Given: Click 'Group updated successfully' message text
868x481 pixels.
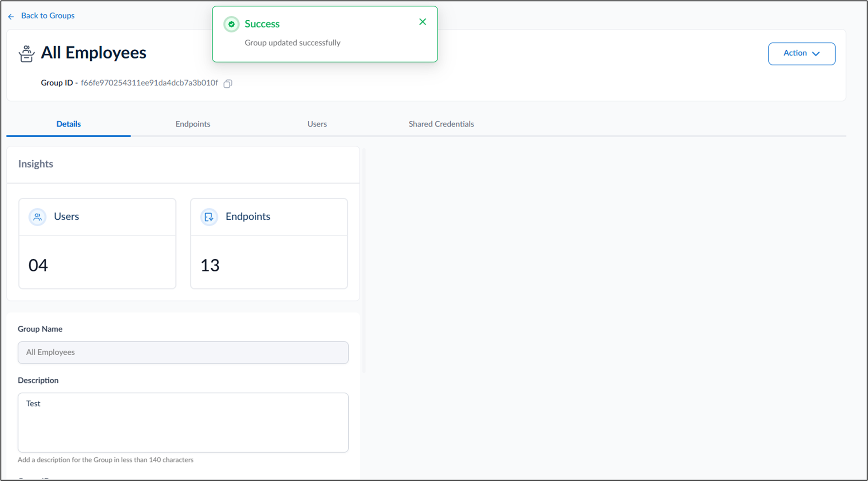Looking at the screenshot, I should click(293, 43).
